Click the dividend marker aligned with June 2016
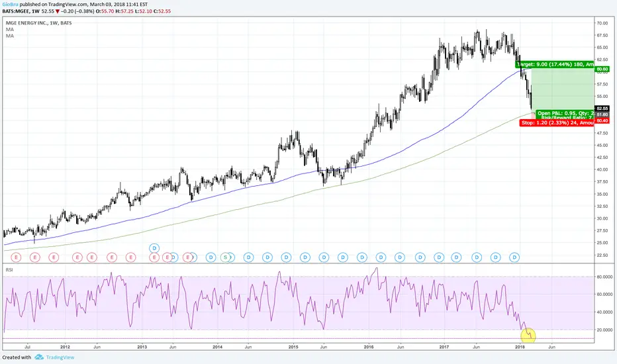The width and height of the screenshot is (617, 364). tap(400, 257)
